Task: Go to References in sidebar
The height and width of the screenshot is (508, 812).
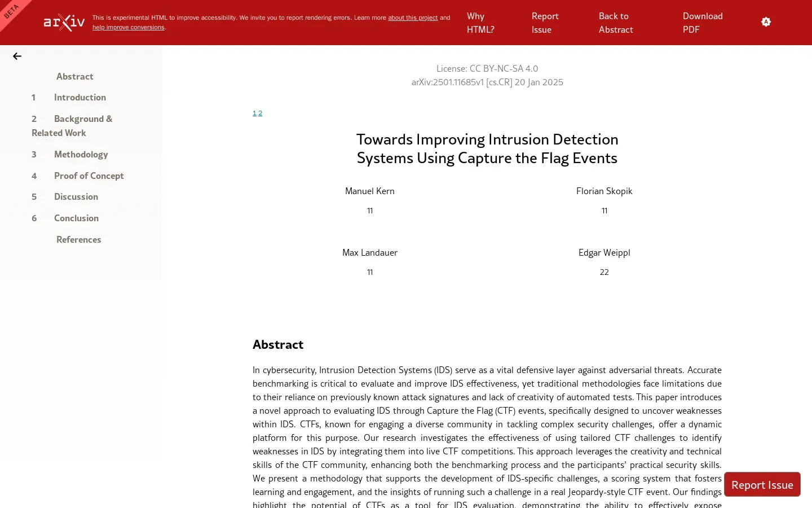Action: point(78,240)
